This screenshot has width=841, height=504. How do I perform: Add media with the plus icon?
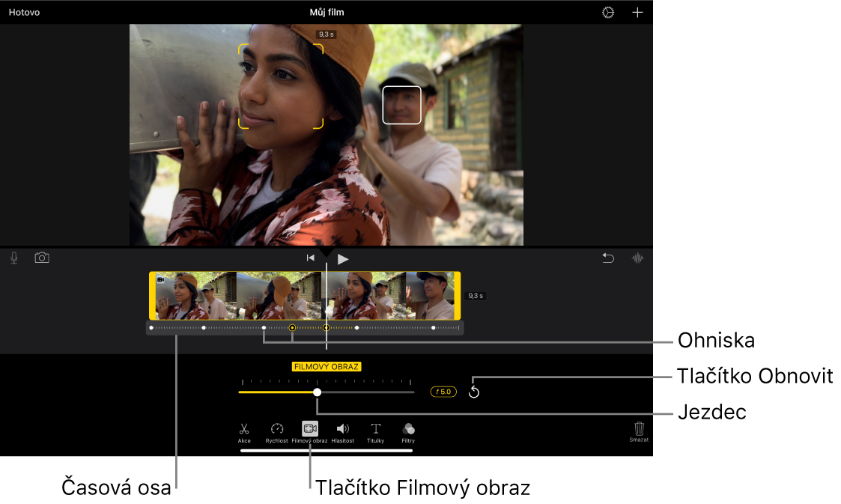pyautogui.click(x=637, y=12)
